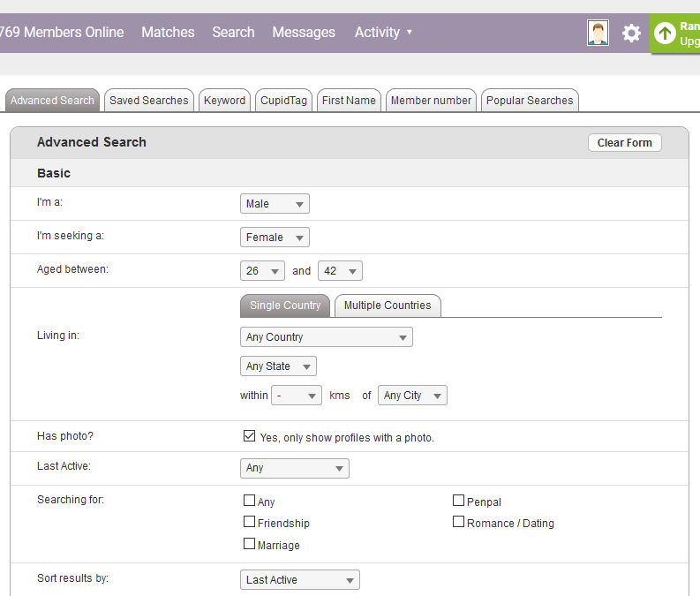Open the Activity menu in navigation bar
Viewport: 700px width, 596px height.
tap(383, 33)
